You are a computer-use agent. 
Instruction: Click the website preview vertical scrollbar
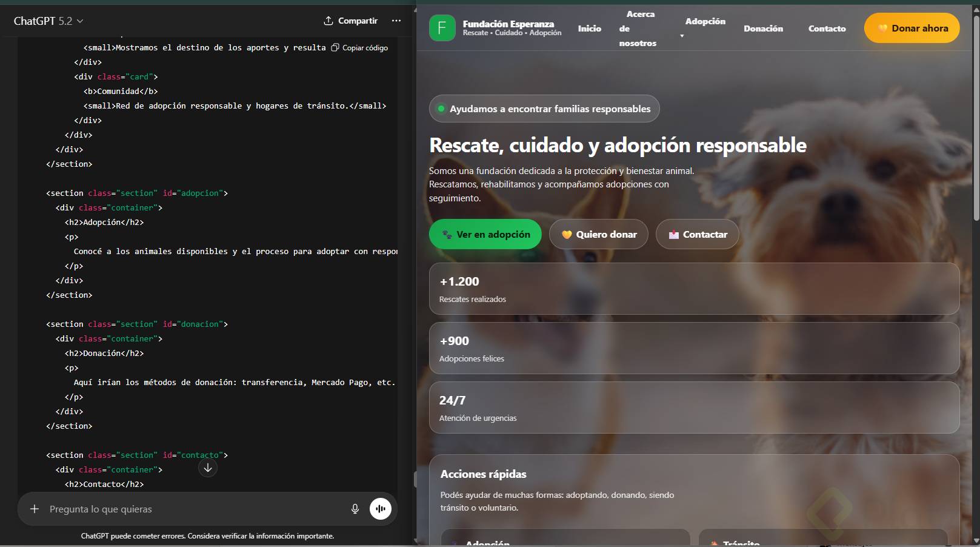(x=975, y=118)
